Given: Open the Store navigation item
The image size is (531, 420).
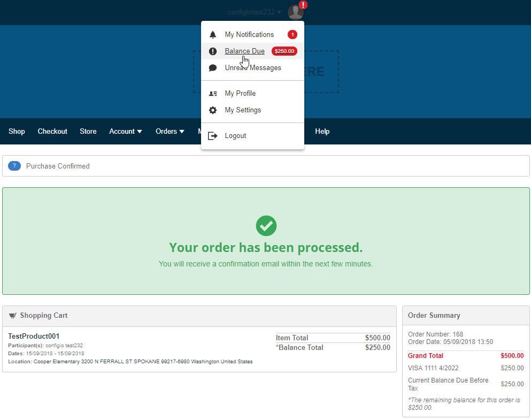Looking at the screenshot, I should click(88, 132).
